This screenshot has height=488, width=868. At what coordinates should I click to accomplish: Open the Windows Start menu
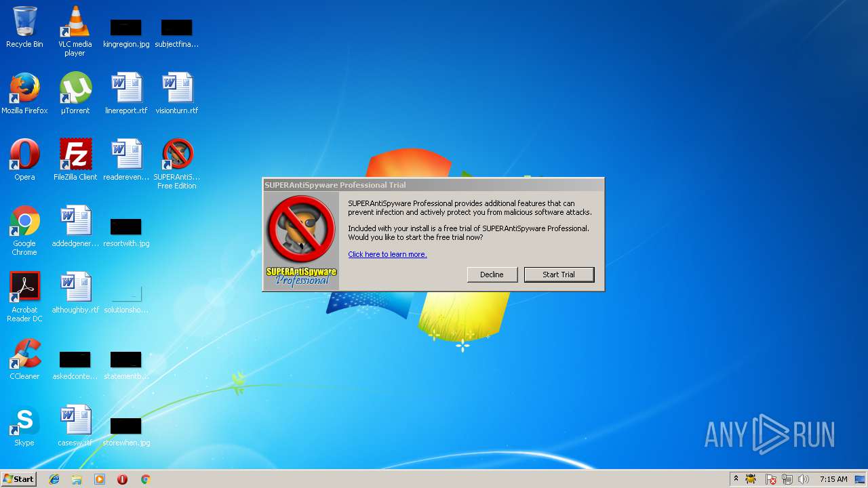[18, 479]
